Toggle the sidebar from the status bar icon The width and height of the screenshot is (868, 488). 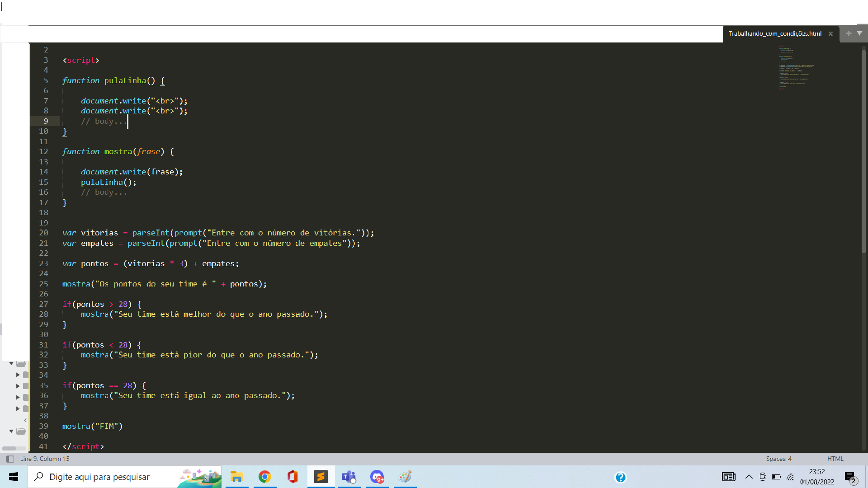coord(10,459)
